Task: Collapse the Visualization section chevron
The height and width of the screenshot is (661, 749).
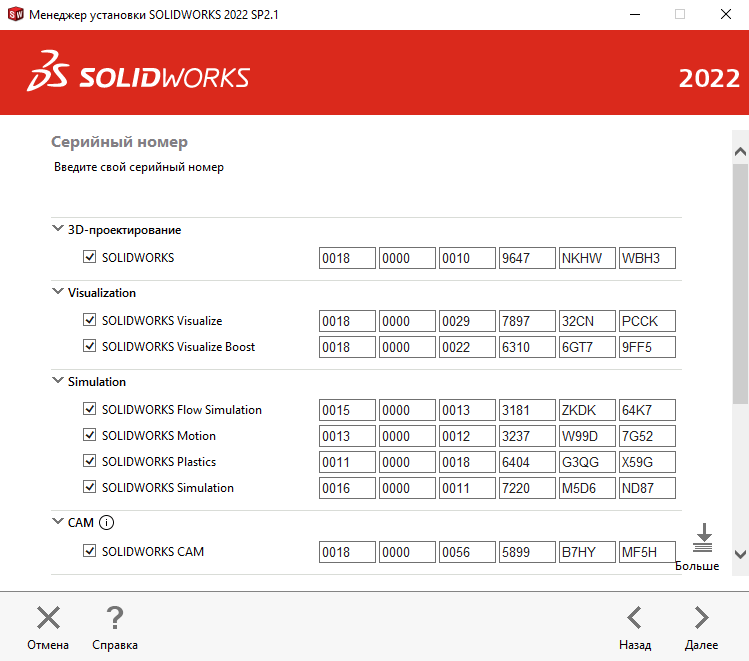Action: point(58,291)
